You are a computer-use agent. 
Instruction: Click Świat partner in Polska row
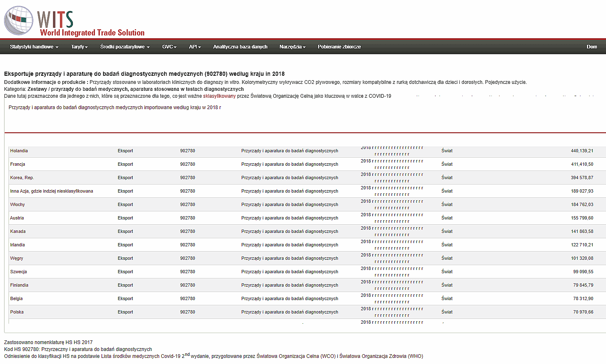[447, 312]
